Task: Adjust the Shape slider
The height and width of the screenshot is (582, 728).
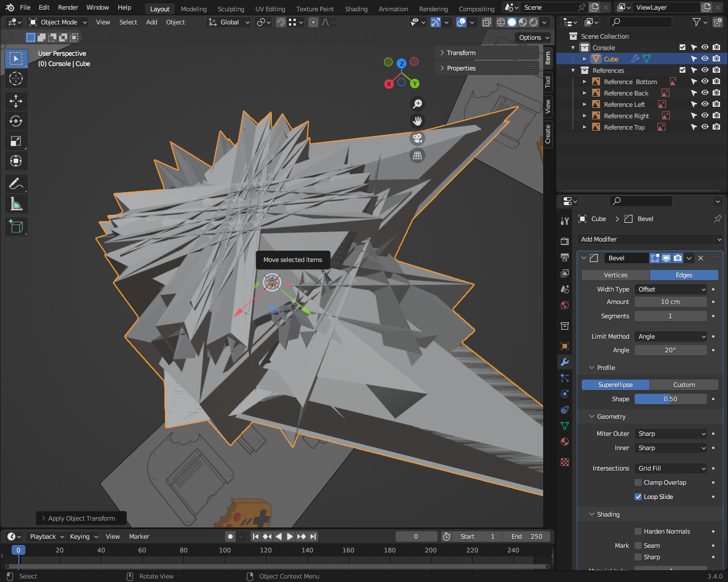Action: point(671,399)
